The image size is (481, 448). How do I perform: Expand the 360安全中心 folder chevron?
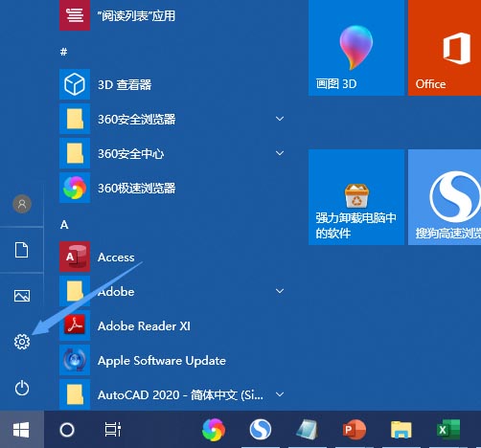tap(280, 153)
